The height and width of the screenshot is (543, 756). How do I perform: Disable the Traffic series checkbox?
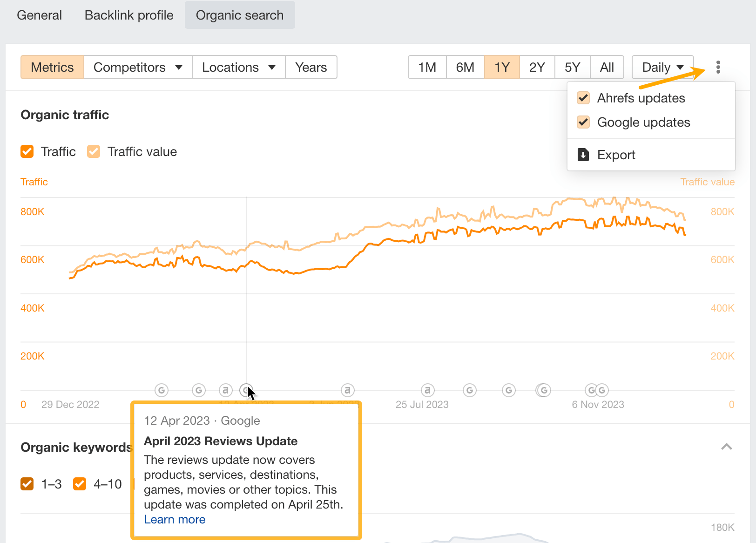pos(27,151)
